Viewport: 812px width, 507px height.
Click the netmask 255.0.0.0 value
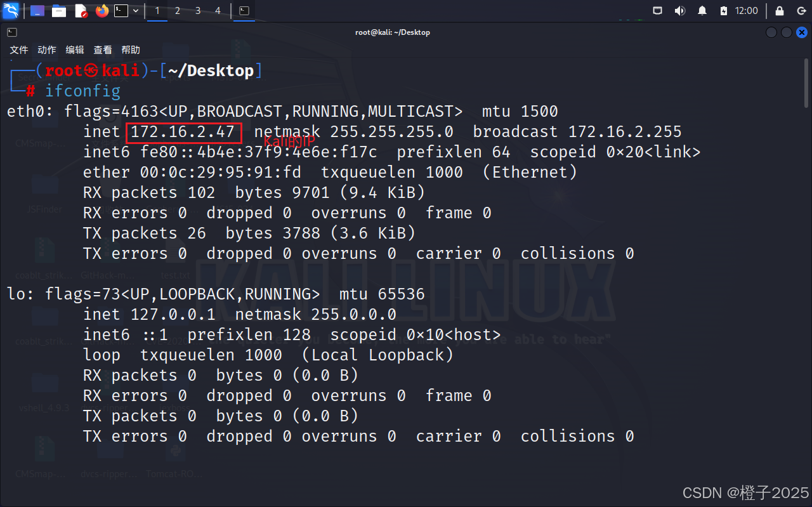click(354, 315)
